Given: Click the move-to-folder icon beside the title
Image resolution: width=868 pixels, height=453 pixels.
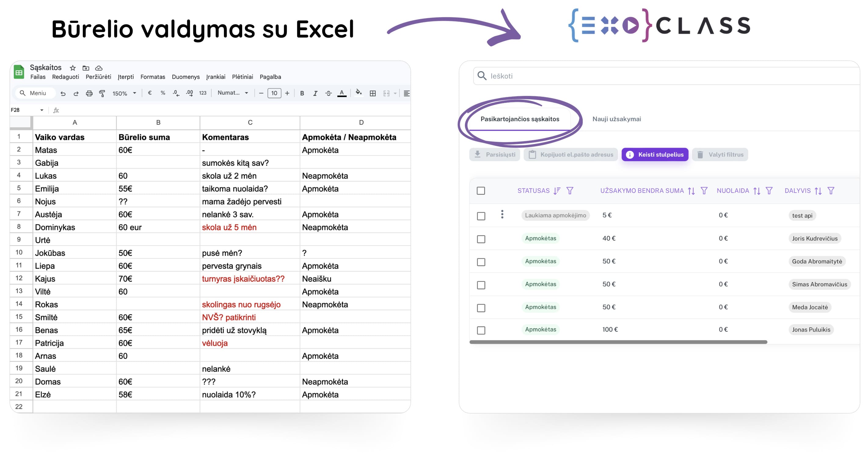Looking at the screenshot, I should coord(86,68).
